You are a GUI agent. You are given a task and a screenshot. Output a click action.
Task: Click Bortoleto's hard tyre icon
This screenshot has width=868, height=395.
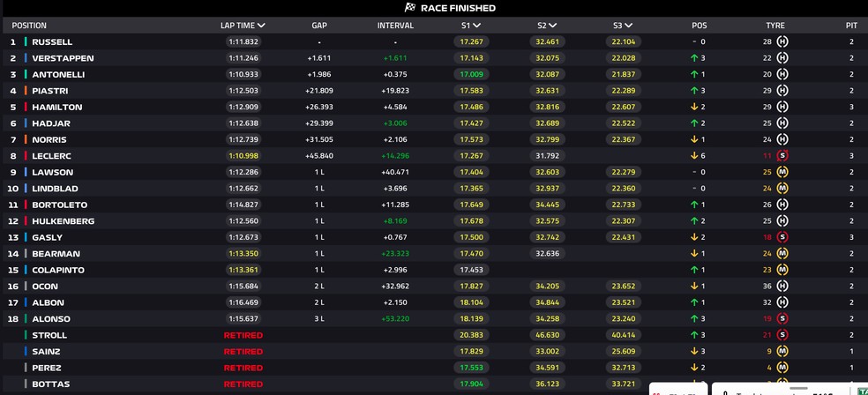(x=782, y=205)
